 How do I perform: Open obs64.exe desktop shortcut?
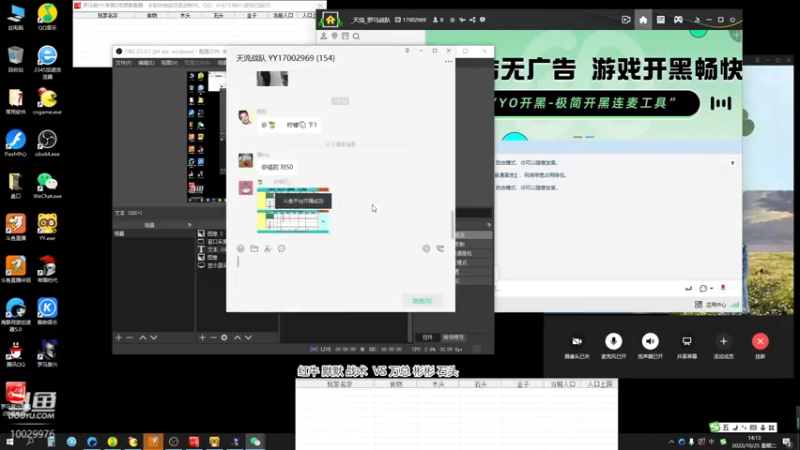tap(47, 143)
